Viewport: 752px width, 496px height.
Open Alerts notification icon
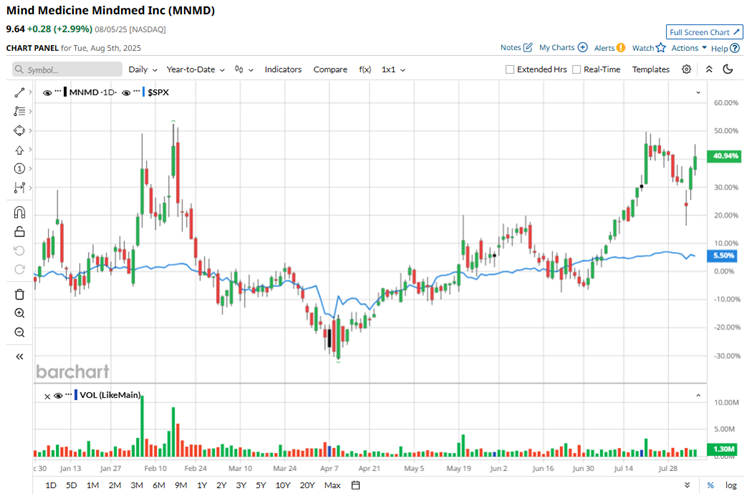click(621, 47)
